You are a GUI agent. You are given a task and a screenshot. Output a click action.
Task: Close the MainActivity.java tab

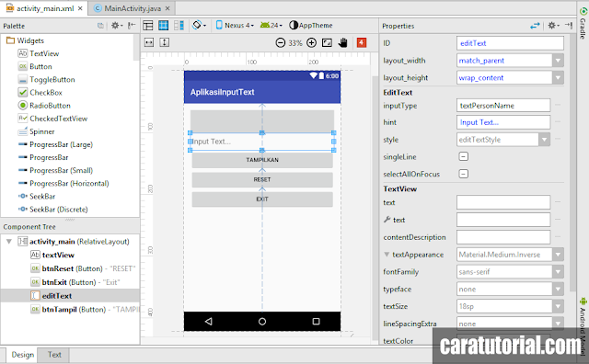(x=167, y=8)
